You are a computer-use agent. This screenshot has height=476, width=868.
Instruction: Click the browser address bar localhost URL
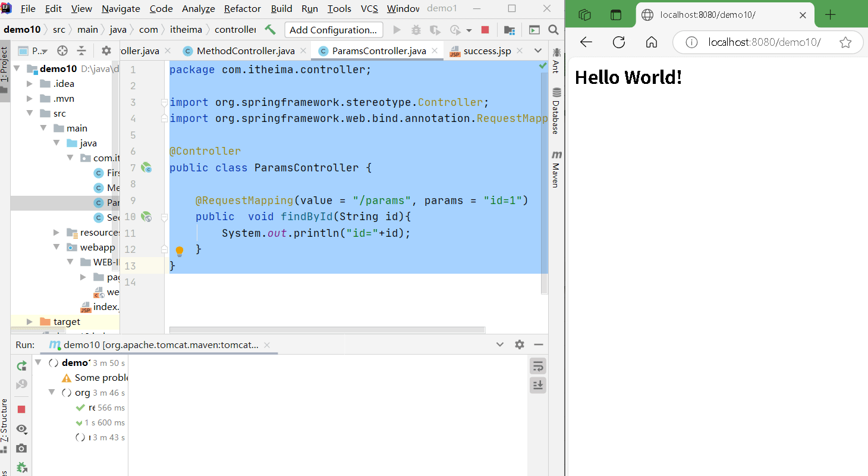click(x=764, y=42)
